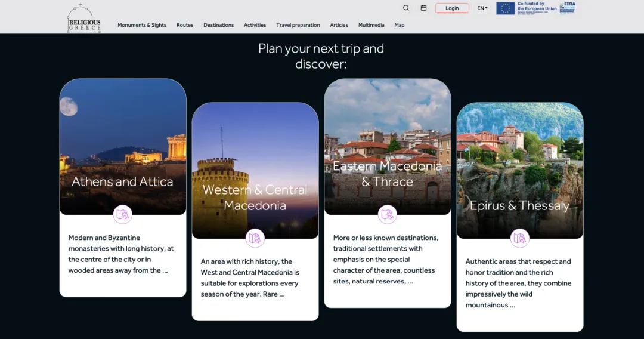Click map icon on Western & Central Macedonia card
The width and height of the screenshot is (644, 339).
(x=255, y=238)
